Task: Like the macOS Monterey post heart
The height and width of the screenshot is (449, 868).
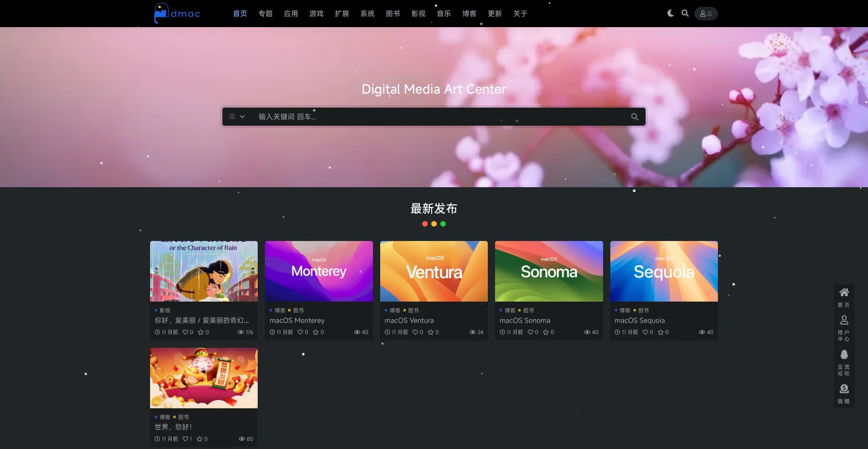Action: (x=300, y=332)
